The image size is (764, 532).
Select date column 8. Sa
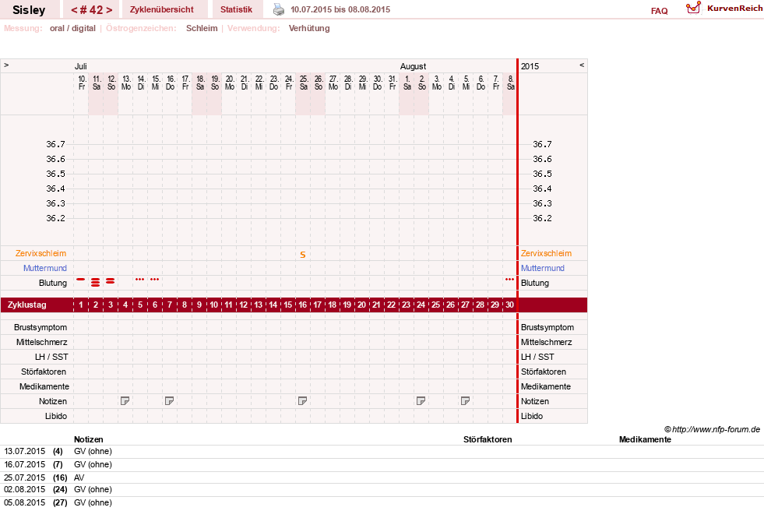click(x=511, y=83)
